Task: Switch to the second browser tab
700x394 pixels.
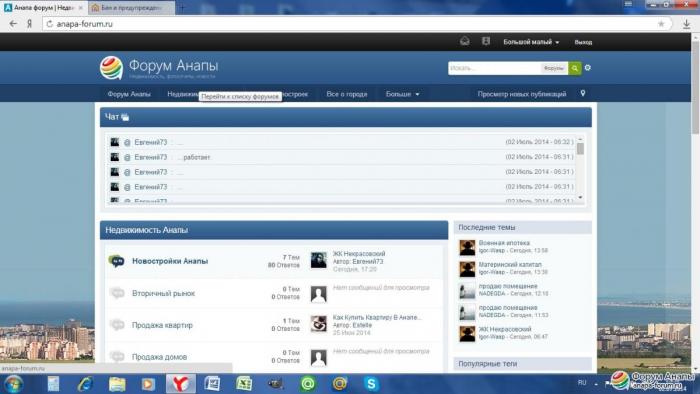Action: coord(131,8)
